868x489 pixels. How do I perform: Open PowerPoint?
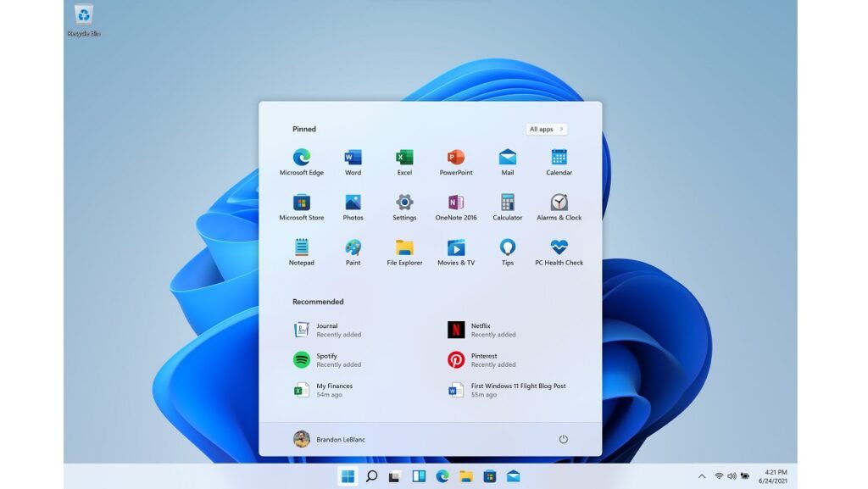(455, 159)
